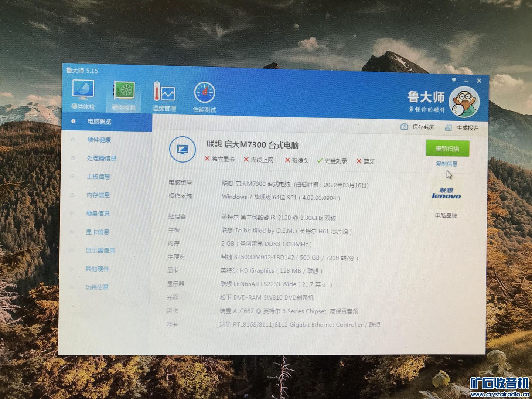This screenshot has height=399, width=532.
Task: Click the 鲁大师 mascot avatar
Action: 464,102
